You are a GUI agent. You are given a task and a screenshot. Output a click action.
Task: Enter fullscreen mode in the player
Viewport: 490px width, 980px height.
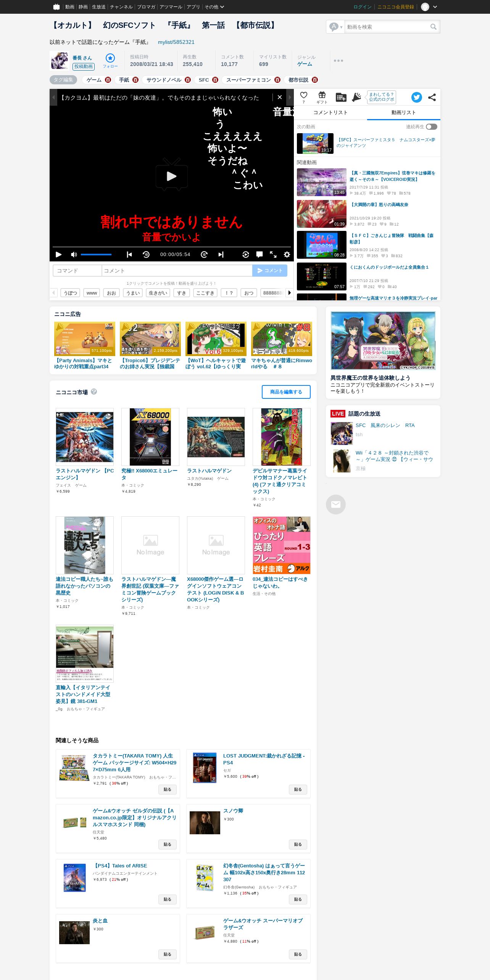pyautogui.click(x=273, y=255)
